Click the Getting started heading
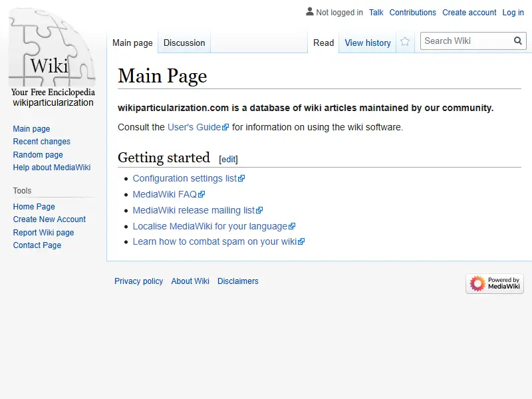This screenshot has width=532, height=399. coord(164,158)
